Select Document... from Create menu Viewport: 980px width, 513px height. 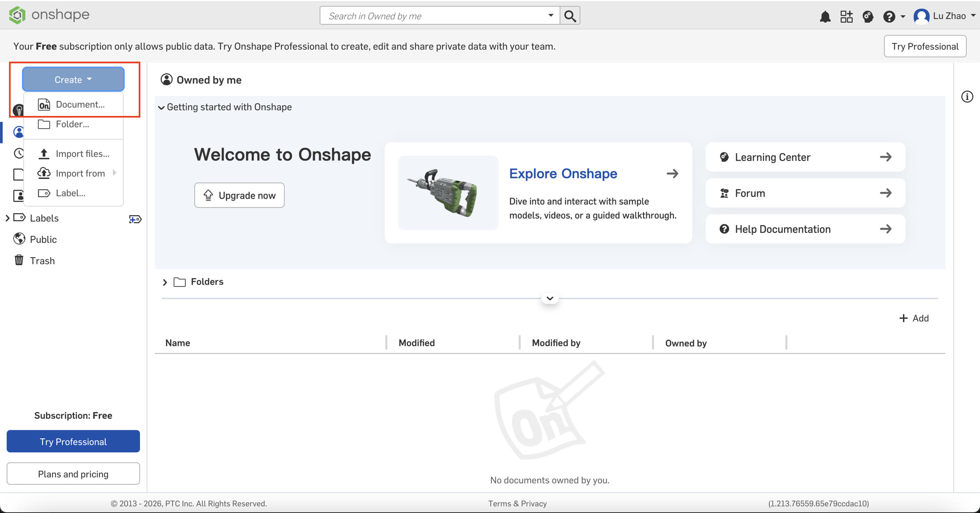80,104
